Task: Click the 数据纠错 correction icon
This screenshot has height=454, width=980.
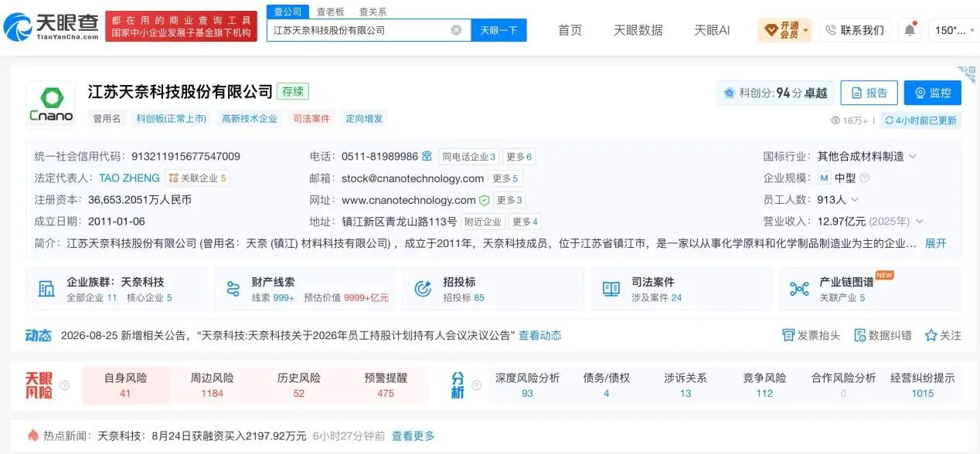Action: (x=859, y=335)
